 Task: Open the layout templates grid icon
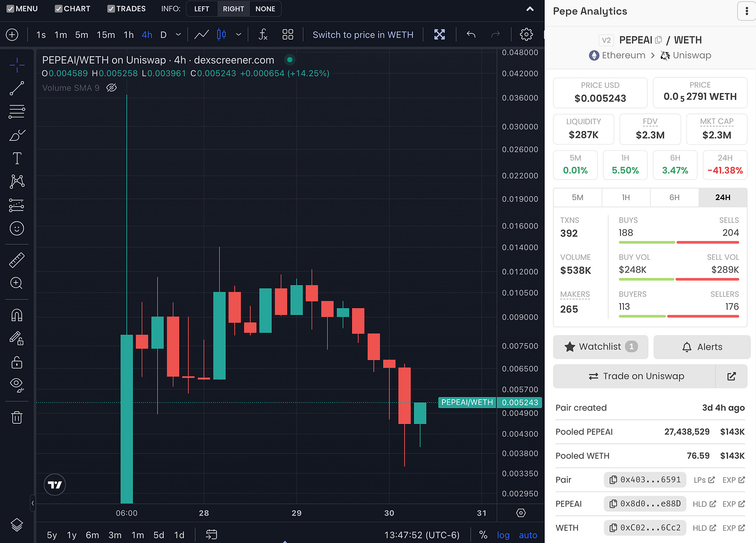click(x=288, y=35)
